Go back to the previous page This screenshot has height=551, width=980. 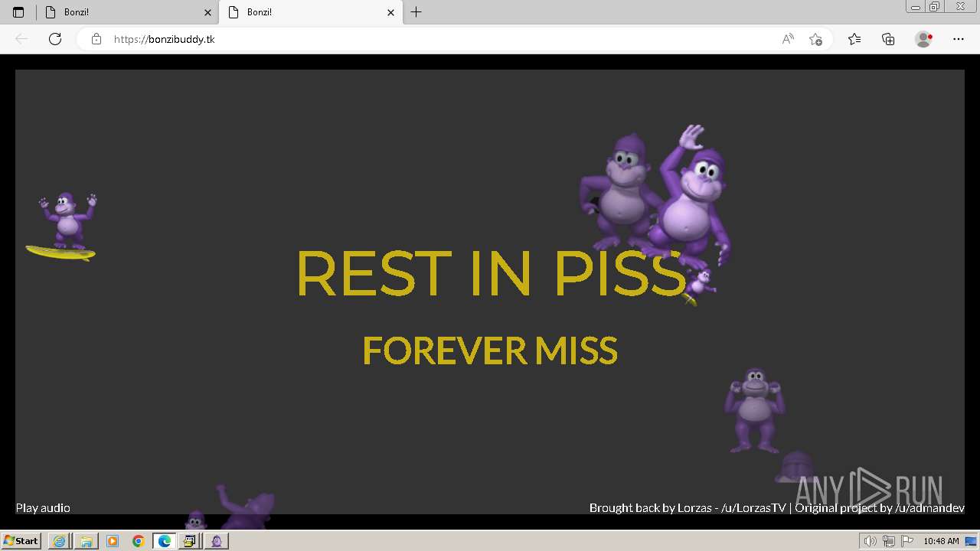click(21, 39)
